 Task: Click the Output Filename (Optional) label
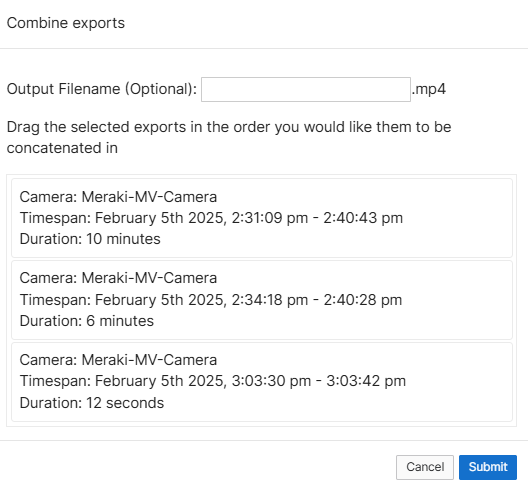pyautogui.click(x=102, y=89)
